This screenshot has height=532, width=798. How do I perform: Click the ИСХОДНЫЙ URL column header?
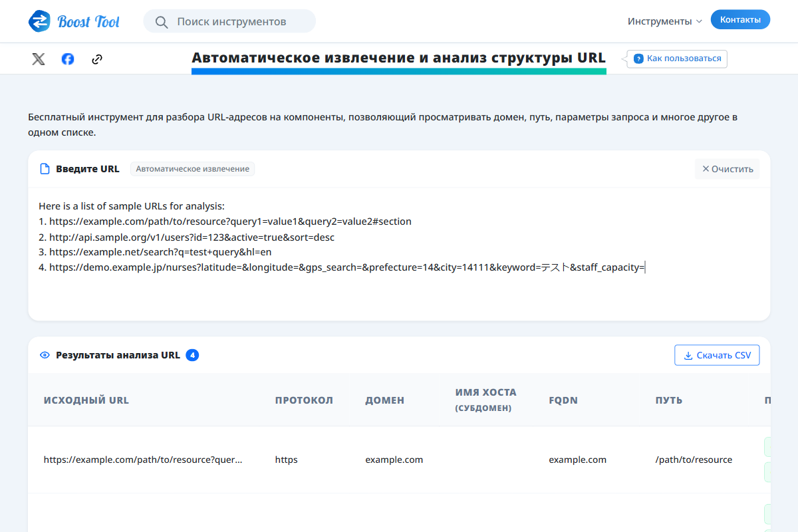tap(86, 400)
